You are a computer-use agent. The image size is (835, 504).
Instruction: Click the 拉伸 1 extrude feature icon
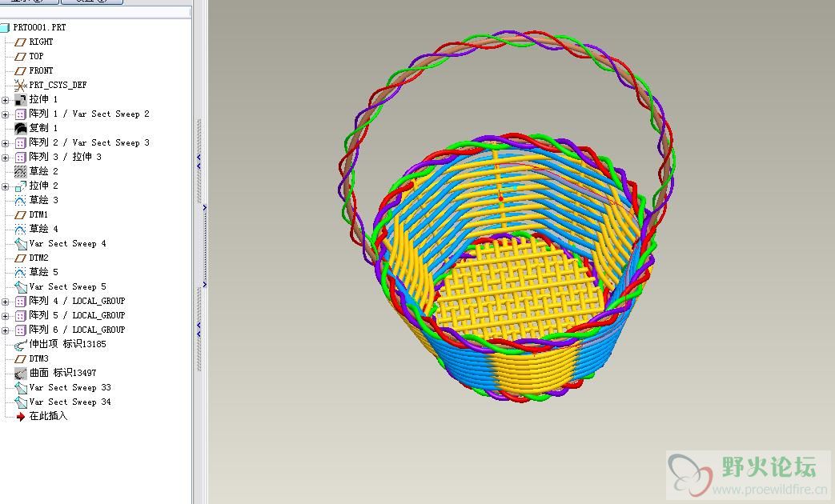pyautogui.click(x=20, y=99)
